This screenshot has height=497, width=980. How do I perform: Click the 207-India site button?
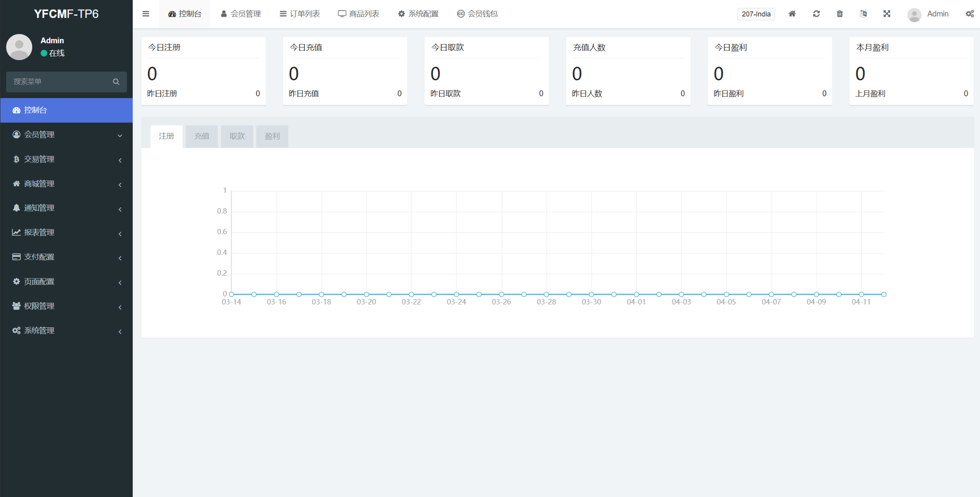tap(756, 14)
